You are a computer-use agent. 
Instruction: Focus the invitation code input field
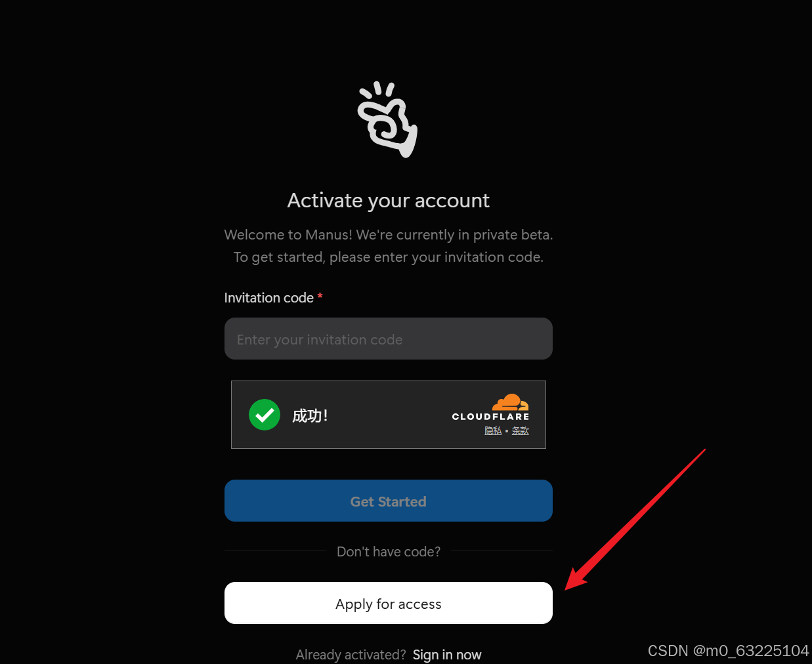pos(389,339)
